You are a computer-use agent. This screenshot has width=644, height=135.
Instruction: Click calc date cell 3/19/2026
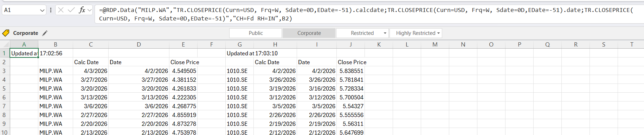click(275, 88)
